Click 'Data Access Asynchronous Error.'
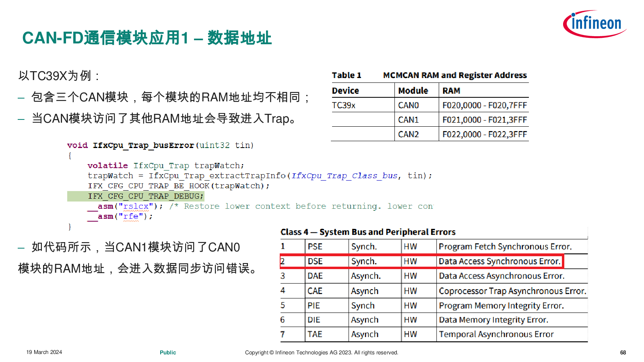The width and height of the screenshot is (644, 362). pos(502,276)
